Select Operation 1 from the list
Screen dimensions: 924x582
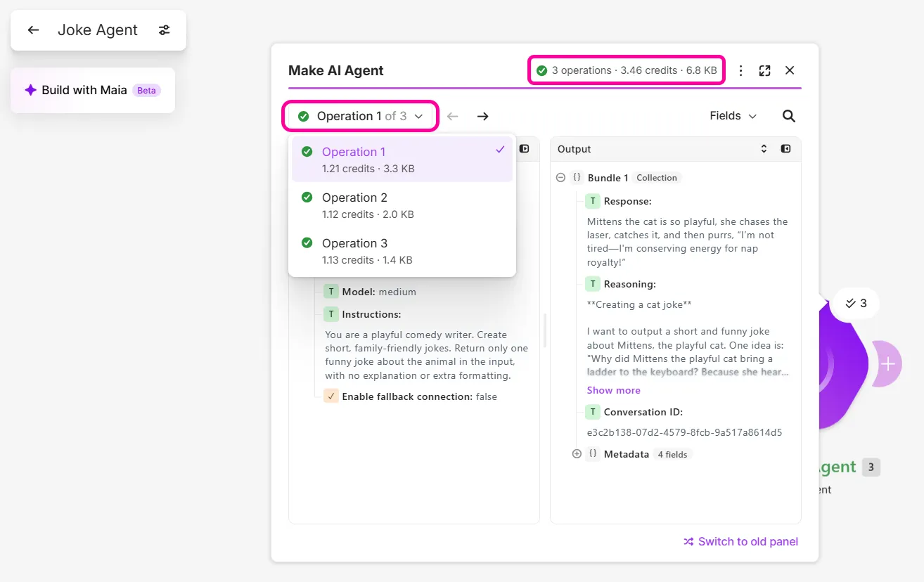[x=402, y=160]
